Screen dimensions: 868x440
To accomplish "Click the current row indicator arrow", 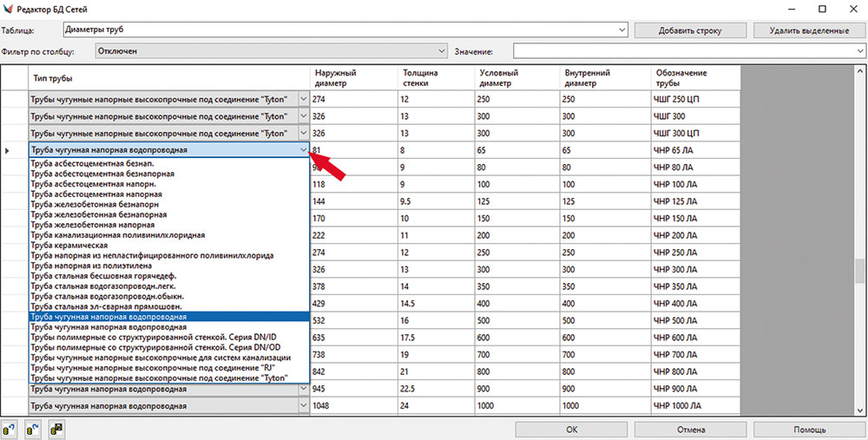I will [9, 150].
